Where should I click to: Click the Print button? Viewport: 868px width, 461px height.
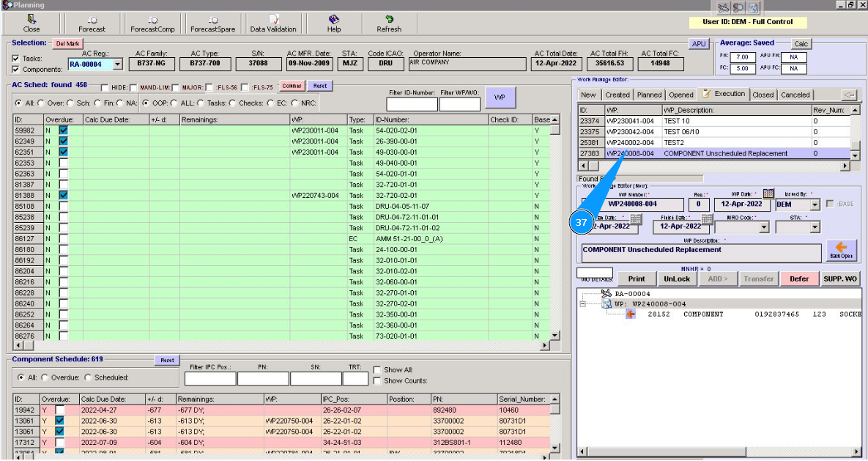coord(637,279)
